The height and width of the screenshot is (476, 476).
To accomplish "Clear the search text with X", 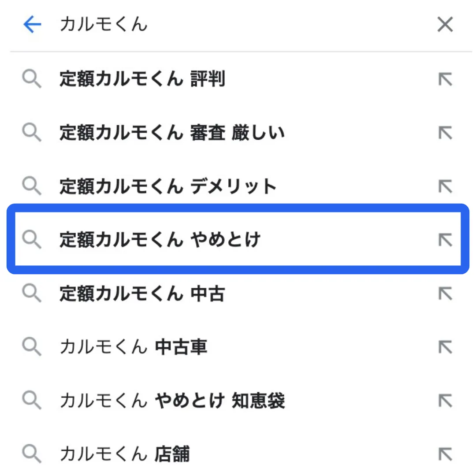I will (x=445, y=24).
